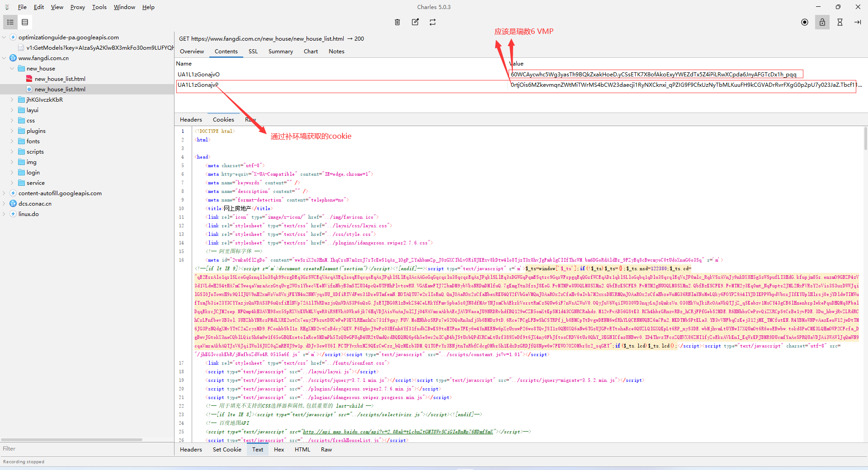This screenshot has width=868, height=470.
Task: Select the failed new_house_list.html entry icon
Action: coord(29,79)
